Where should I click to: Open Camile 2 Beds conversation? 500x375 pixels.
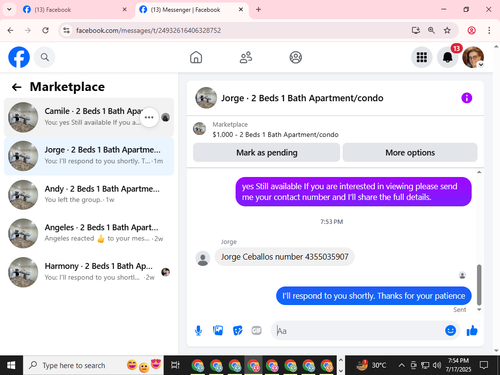coord(89,117)
